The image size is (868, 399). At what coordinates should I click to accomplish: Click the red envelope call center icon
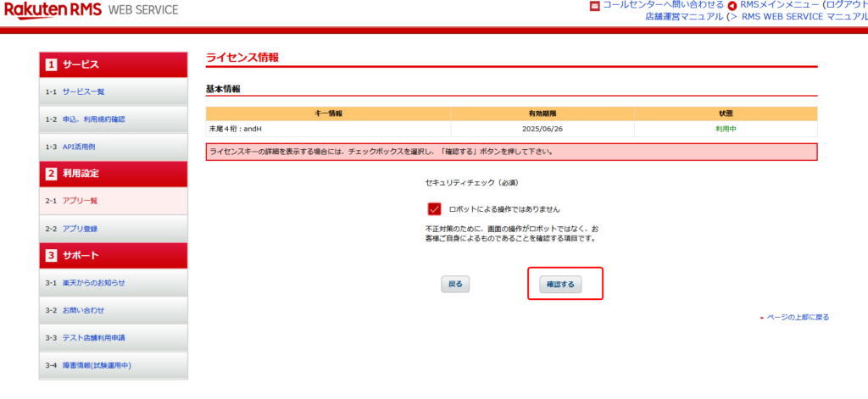[x=595, y=5]
